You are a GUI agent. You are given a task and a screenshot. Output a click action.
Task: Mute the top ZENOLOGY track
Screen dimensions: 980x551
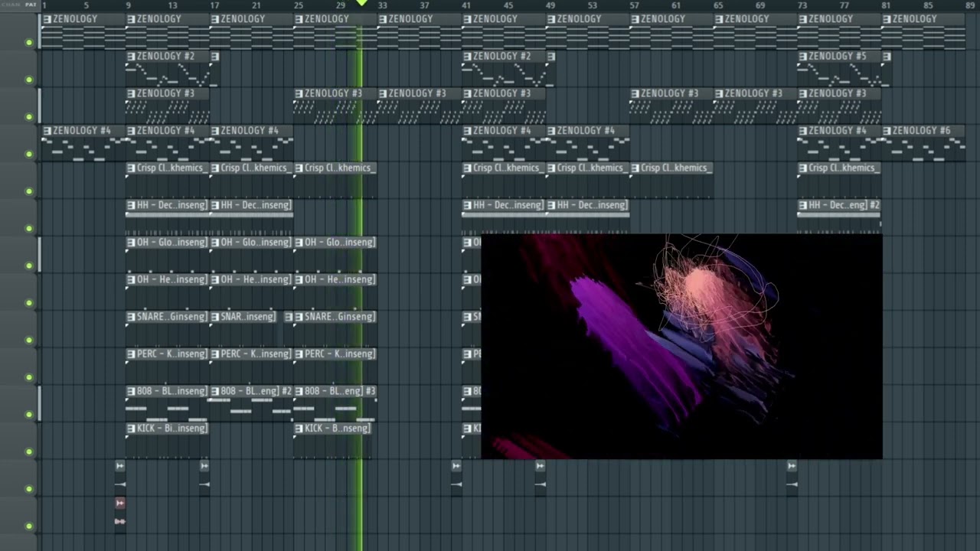(x=29, y=42)
